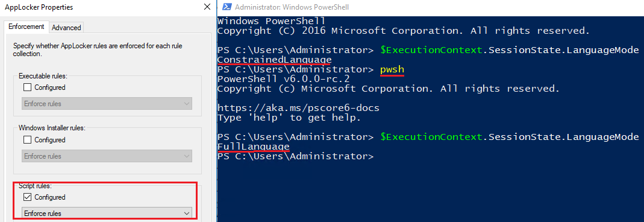Click the https://aka.ms/pscore6-docs URL text
This screenshot has width=644, height=222.
[298, 109]
